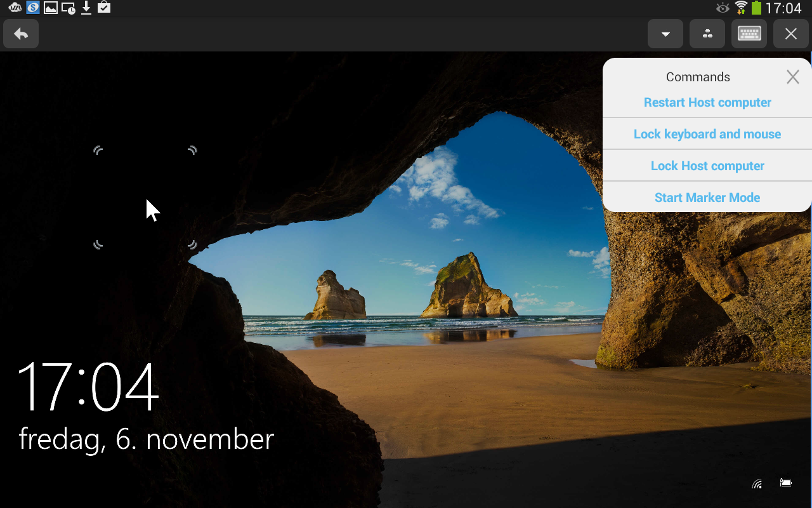Tap the status bar clock 17:04
Viewport: 812px width, 508px height.
[784, 8]
